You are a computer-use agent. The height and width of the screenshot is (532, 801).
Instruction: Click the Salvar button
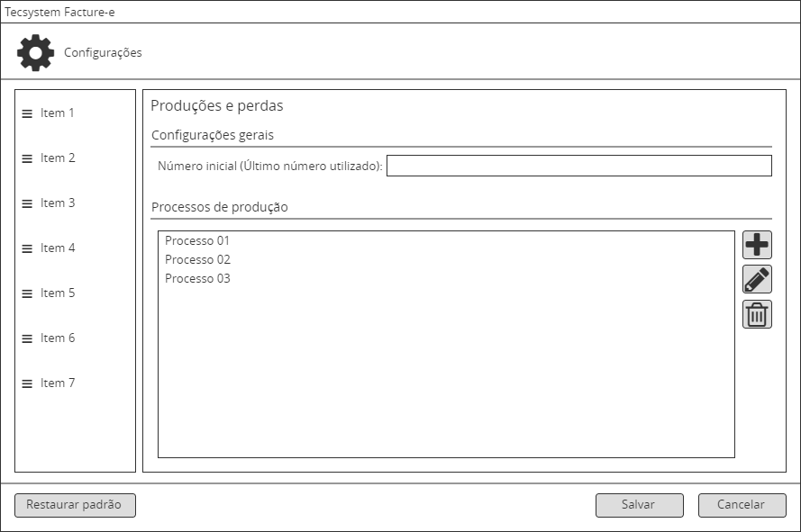click(639, 505)
